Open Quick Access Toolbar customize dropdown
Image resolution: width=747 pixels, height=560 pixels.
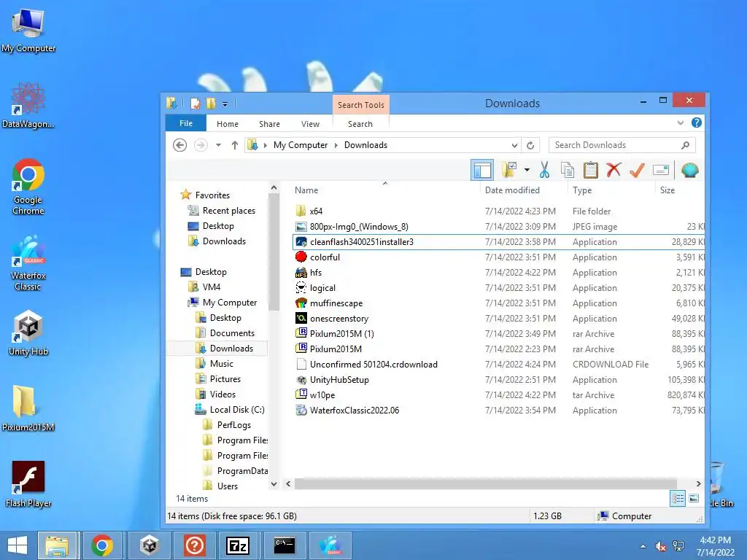225,104
